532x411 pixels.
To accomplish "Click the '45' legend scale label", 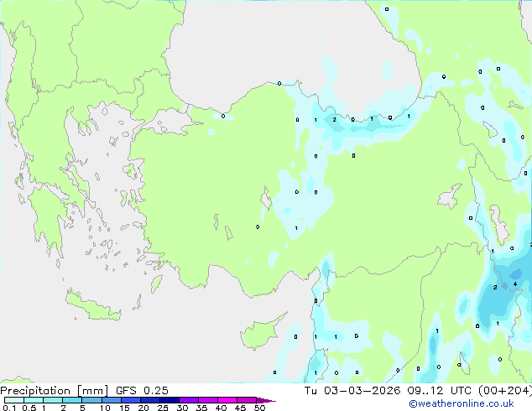I will click(240, 408).
